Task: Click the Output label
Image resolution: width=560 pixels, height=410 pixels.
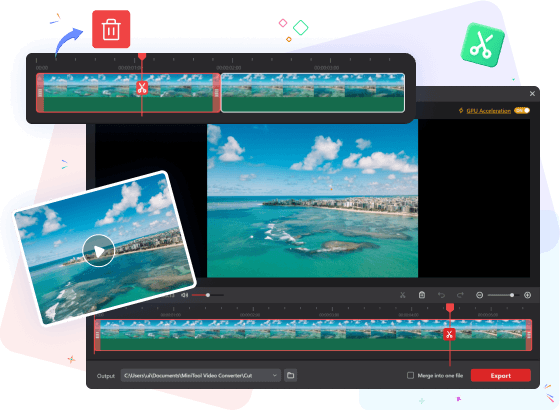Action: coord(106,376)
